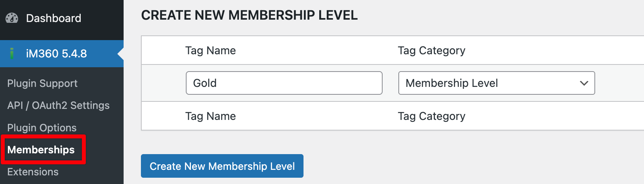Viewport: 644px width, 184px height.
Task: Click the bottom Tag Name footer label
Action: coord(210,116)
